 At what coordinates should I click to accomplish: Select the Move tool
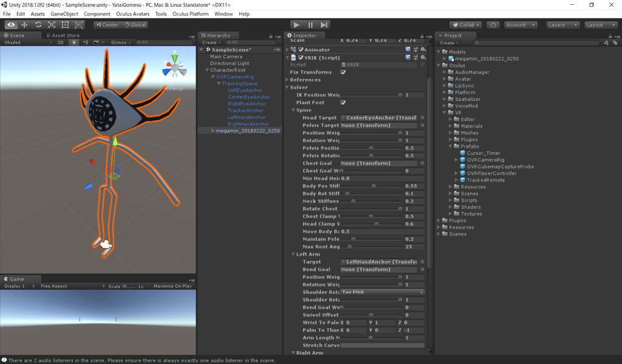point(24,25)
